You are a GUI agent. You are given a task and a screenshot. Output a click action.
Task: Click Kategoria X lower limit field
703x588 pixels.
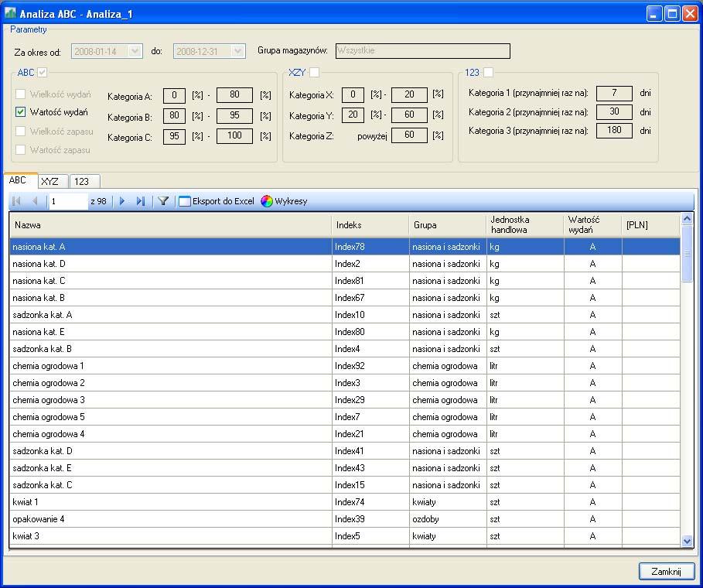pyautogui.click(x=353, y=94)
